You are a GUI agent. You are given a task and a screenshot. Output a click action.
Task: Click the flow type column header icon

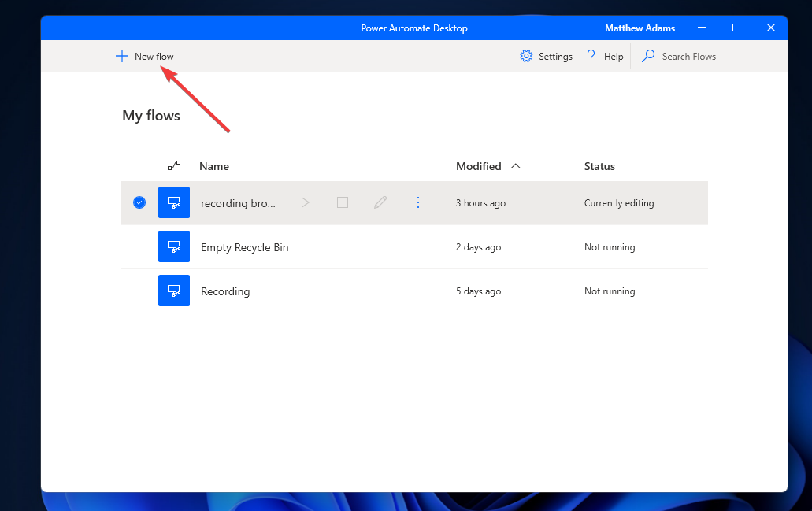[x=174, y=165]
